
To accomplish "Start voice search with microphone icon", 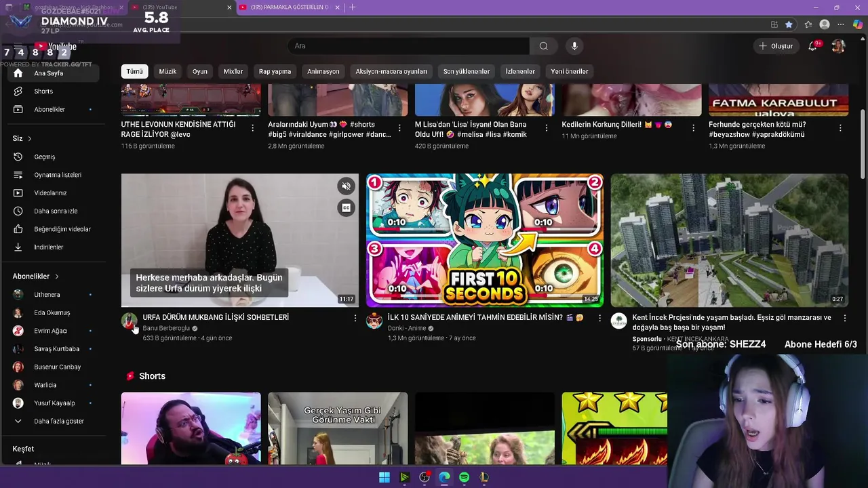I will coord(574,46).
